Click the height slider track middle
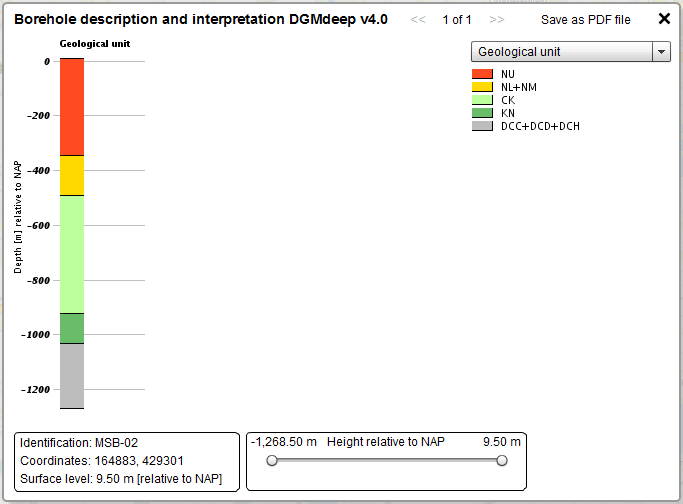This screenshot has width=683, height=504. coord(386,460)
